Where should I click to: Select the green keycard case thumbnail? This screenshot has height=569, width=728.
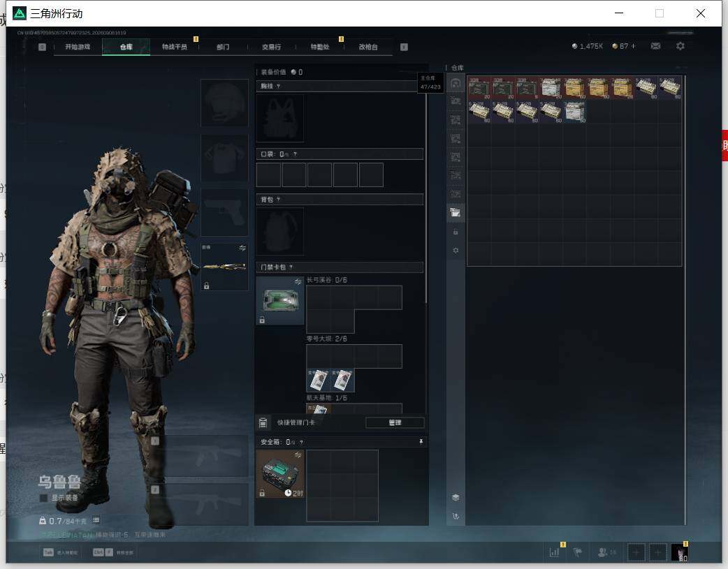(280, 301)
